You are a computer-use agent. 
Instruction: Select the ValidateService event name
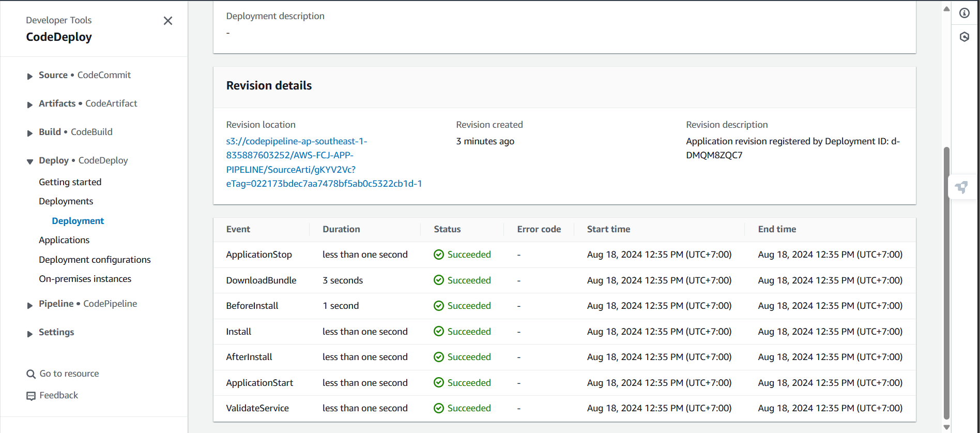[x=257, y=408]
